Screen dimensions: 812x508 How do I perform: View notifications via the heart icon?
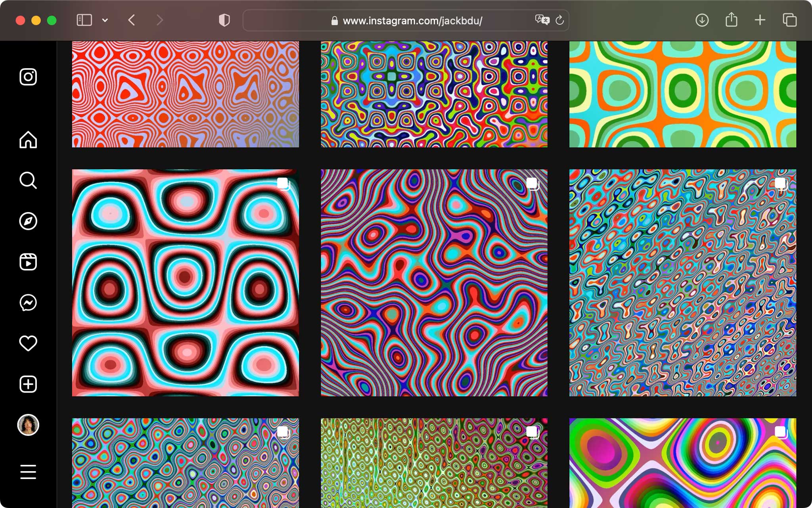click(28, 343)
